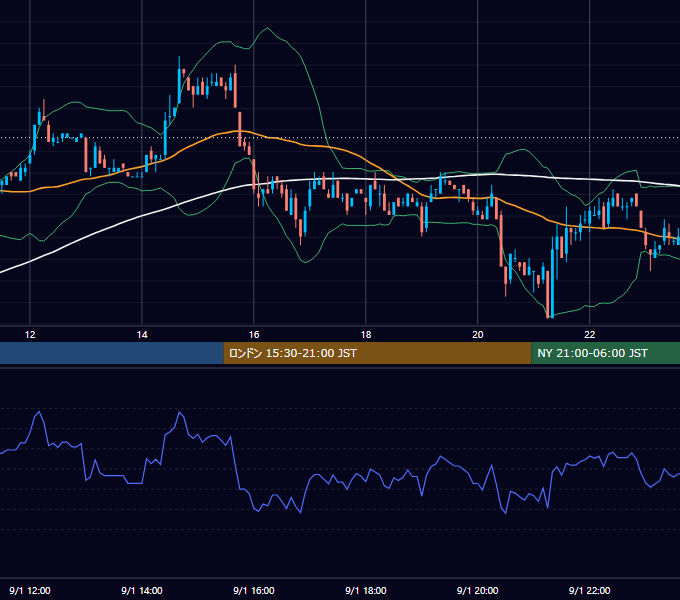This screenshot has height=600, width=680.
Task: Click the 9/1 22:00 time label
Action: 589,590
